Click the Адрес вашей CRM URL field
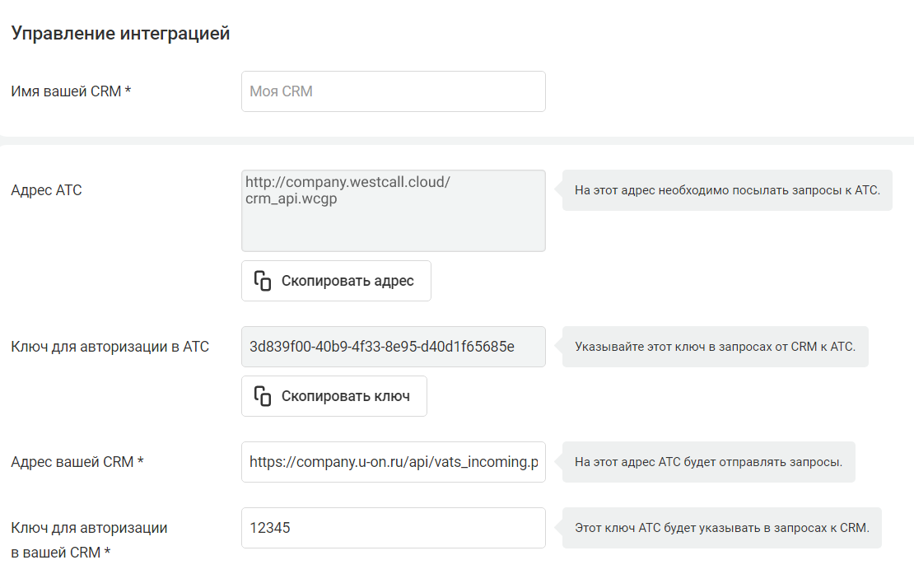Screen dimensions: 914x588 (x=394, y=462)
